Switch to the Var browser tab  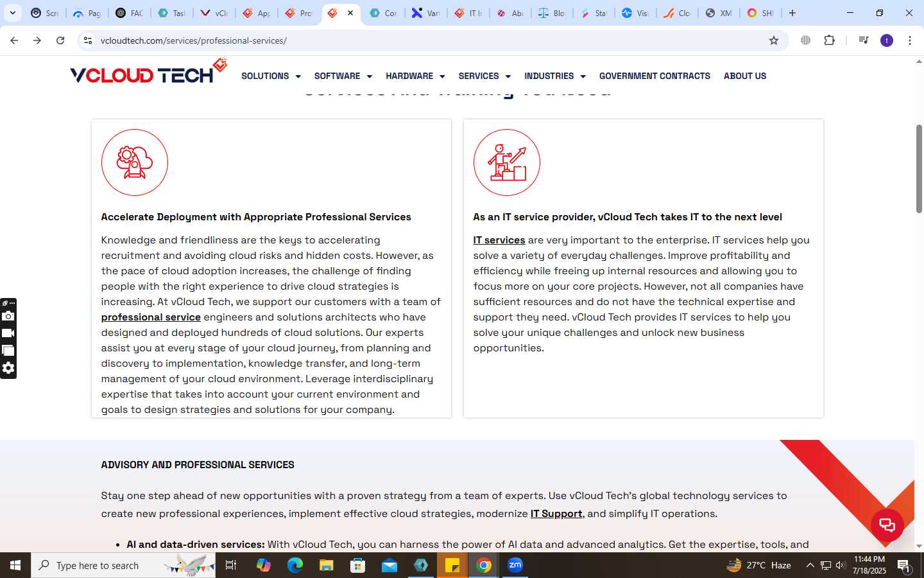pos(426,13)
